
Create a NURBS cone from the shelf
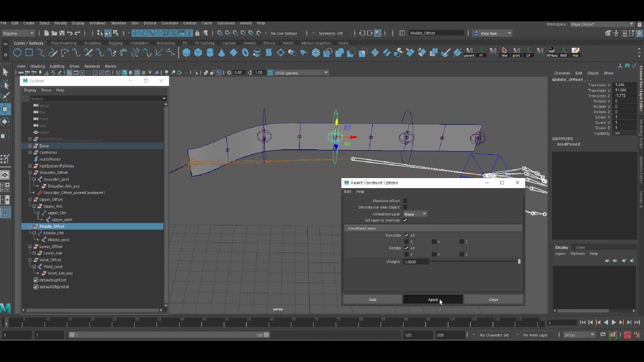click(x=222, y=53)
